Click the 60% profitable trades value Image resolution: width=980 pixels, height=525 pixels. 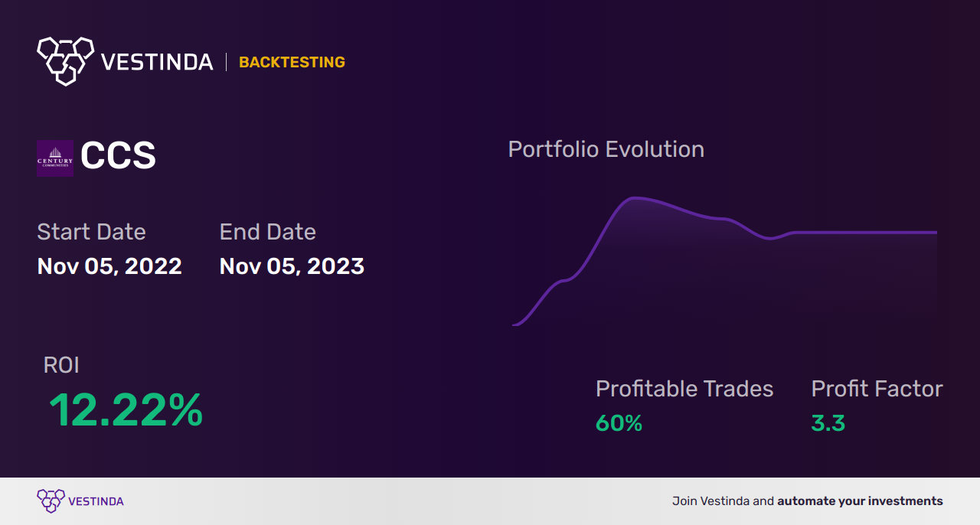pos(619,423)
